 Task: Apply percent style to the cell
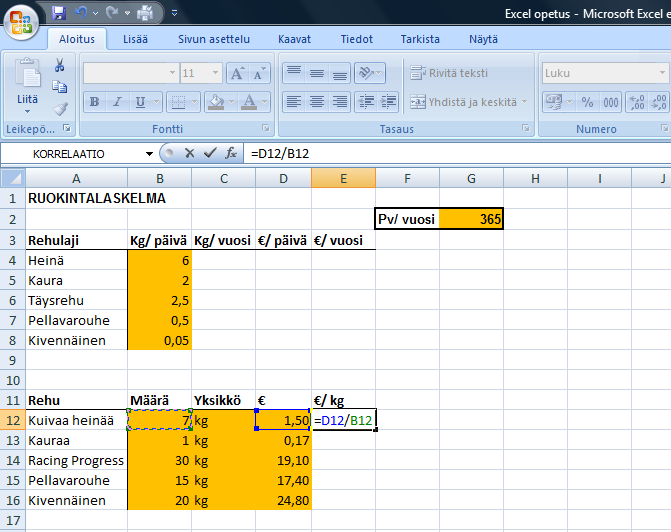coord(587,102)
